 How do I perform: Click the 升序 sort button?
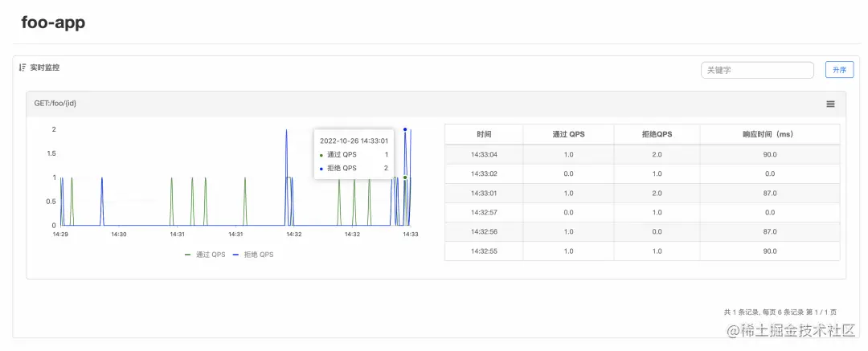pos(839,70)
